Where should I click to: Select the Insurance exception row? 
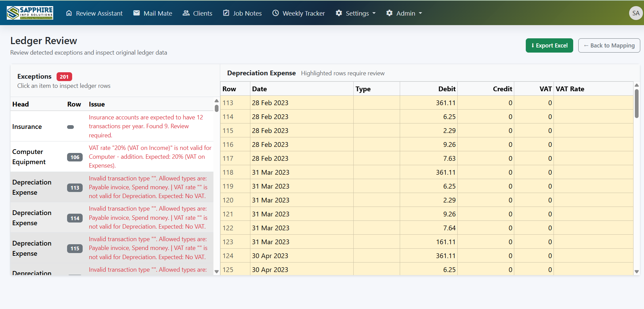point(112,126)
